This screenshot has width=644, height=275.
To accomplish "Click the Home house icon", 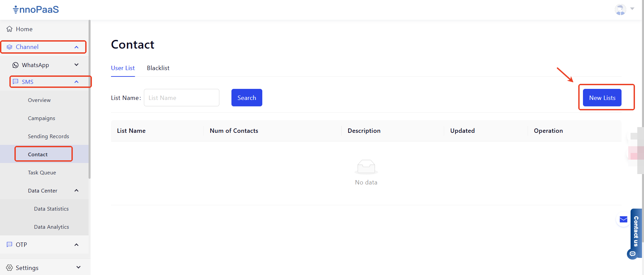I will point(9,29).
